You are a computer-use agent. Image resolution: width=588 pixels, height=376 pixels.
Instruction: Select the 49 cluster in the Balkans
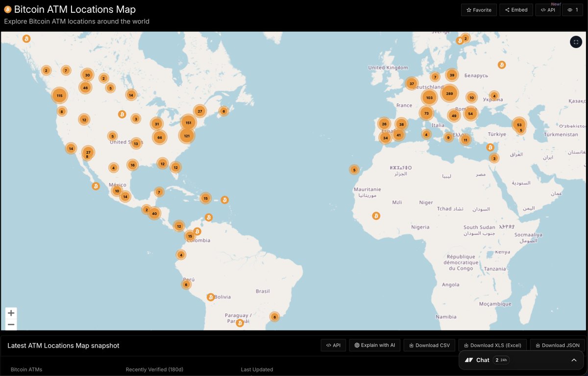tap(454, 116)
